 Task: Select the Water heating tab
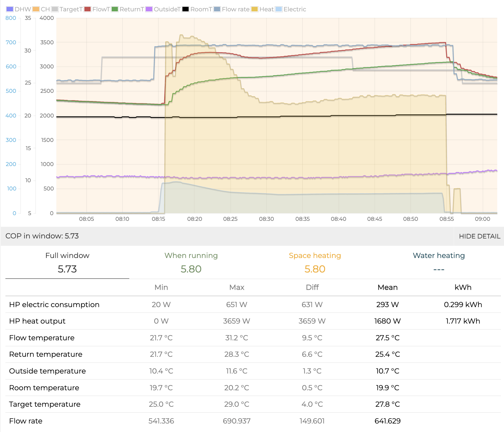(x=439, y=263)
